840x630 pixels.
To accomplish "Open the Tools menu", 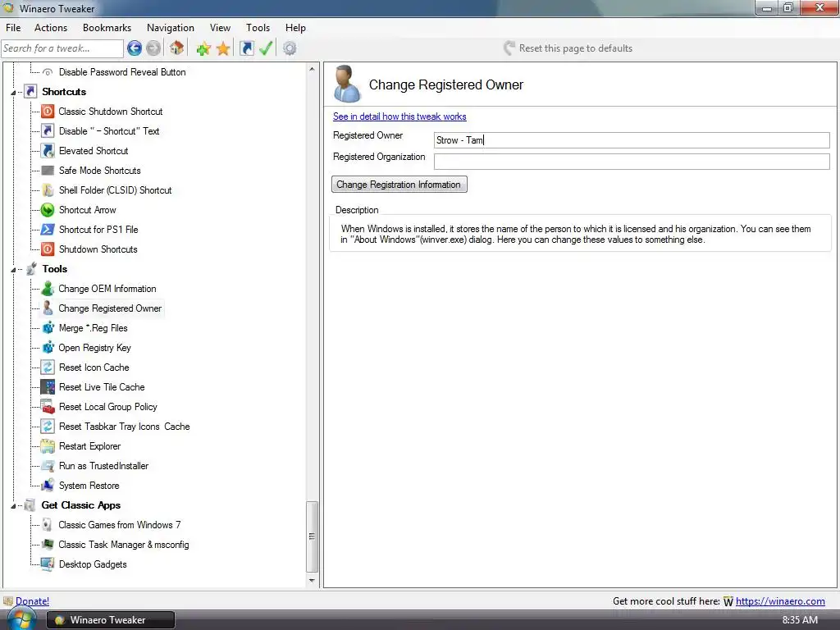I will coord(258,28).
